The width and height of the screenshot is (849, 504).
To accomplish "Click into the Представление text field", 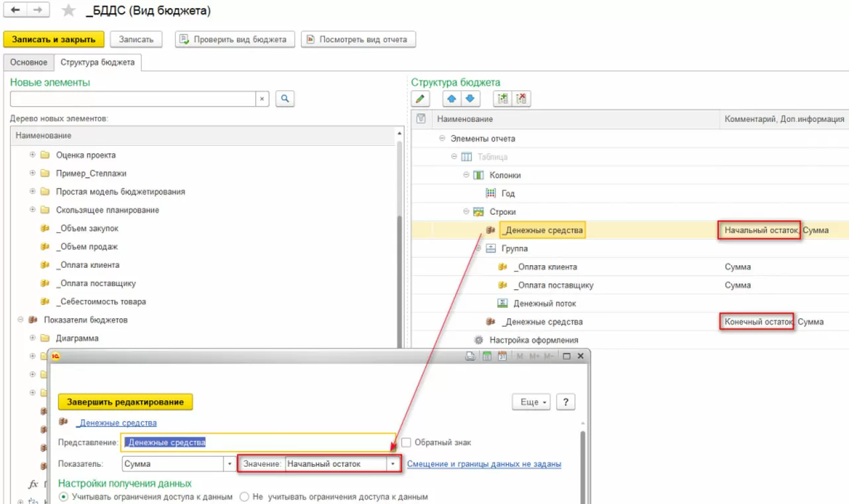I will click(259, 442).
